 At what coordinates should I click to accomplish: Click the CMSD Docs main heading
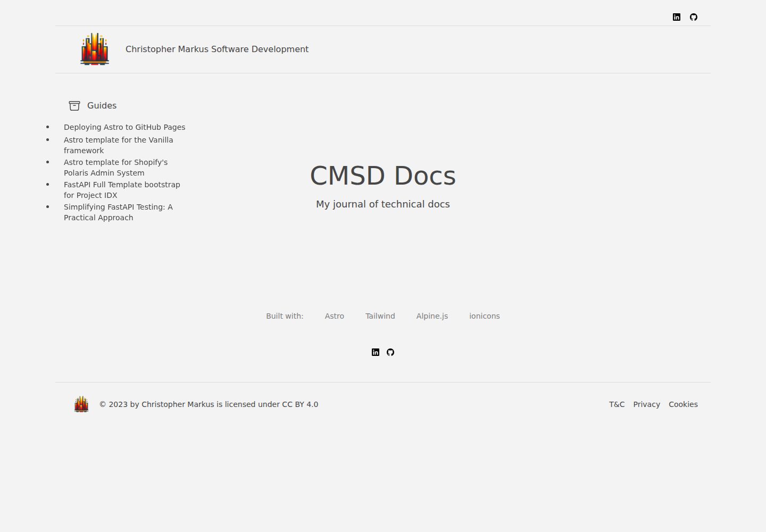pos(383,176)
